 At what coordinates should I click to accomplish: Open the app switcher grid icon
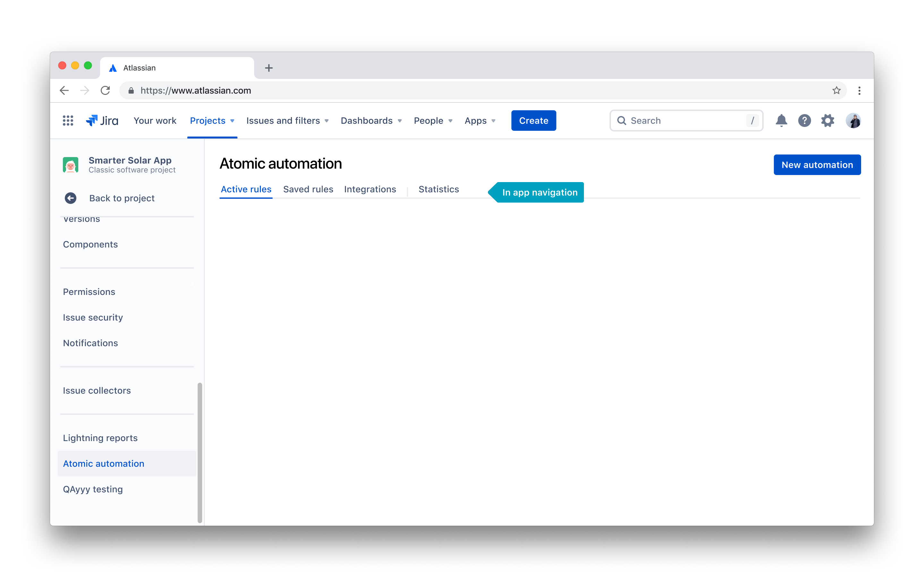[68, 121]
